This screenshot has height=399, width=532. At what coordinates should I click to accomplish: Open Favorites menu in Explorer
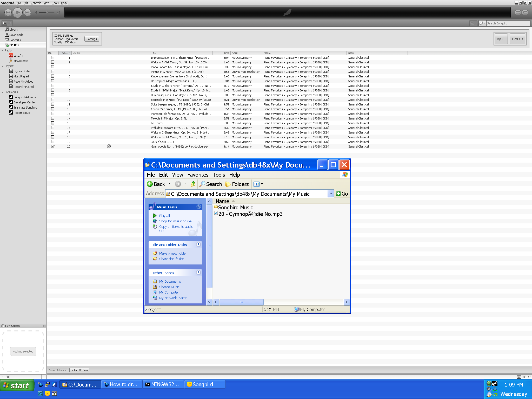(198, 175)
